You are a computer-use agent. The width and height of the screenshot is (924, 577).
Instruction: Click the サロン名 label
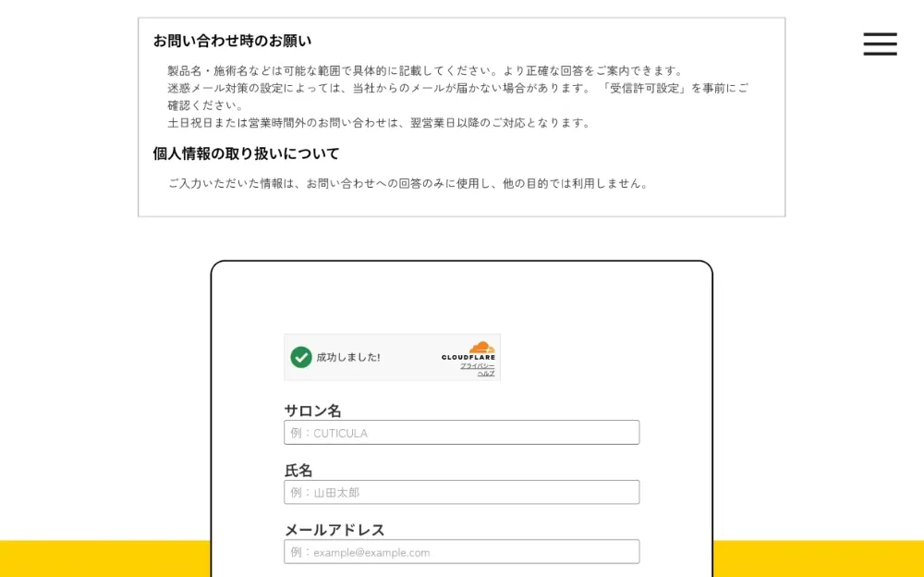[x=313, y=411]
